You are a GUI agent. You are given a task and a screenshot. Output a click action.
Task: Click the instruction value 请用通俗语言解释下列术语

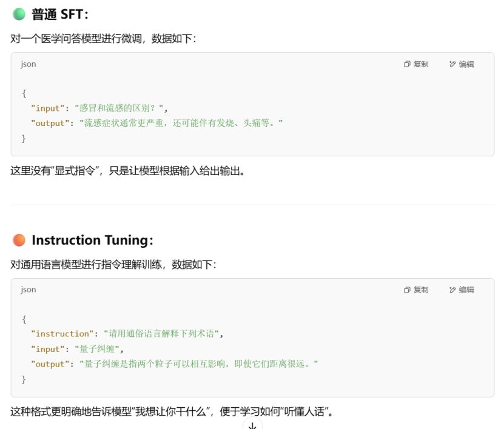(x=161, y=334)
